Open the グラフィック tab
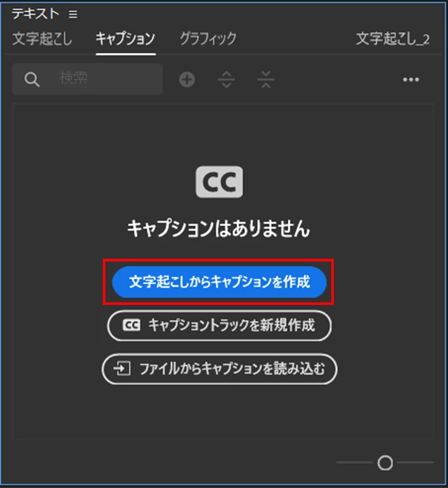Screen dimensions: 448x488 [x=208, y=39]
